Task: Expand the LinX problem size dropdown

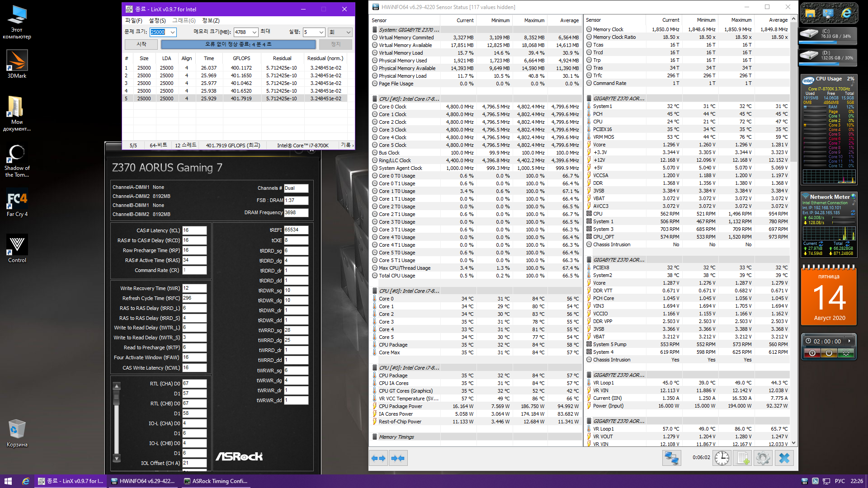Action: 172,32
